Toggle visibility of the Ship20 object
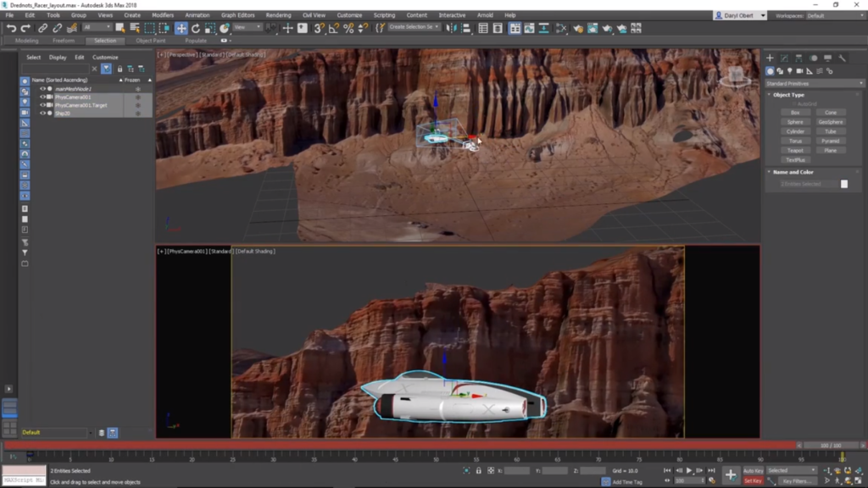 pos(42,114)
